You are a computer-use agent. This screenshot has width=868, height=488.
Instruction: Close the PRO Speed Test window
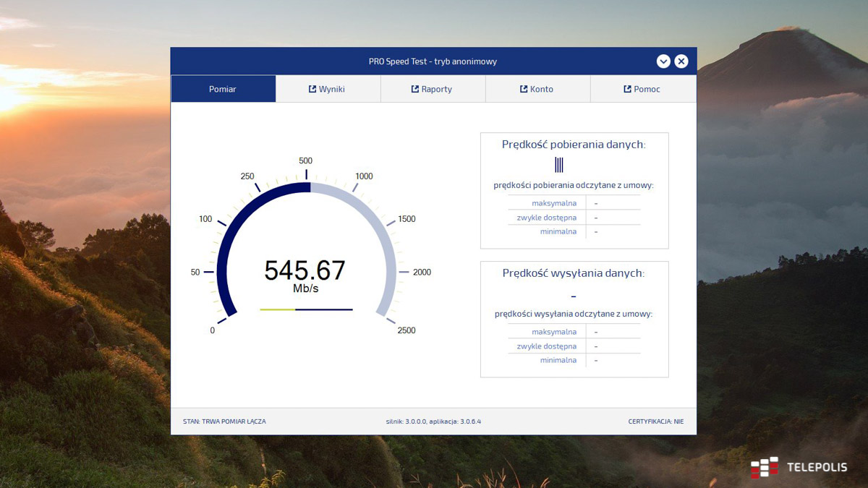681,61
